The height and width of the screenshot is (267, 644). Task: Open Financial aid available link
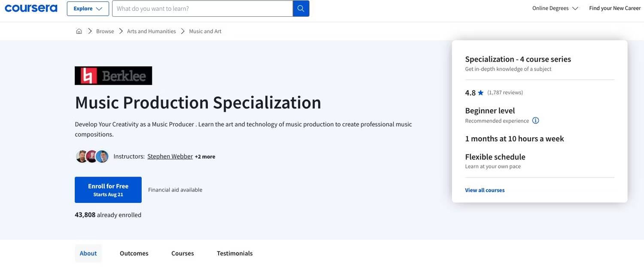tap(175, 190)
